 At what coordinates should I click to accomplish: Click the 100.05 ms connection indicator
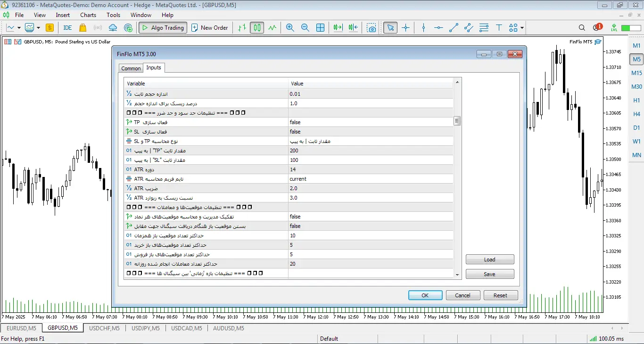coord(606,338)
